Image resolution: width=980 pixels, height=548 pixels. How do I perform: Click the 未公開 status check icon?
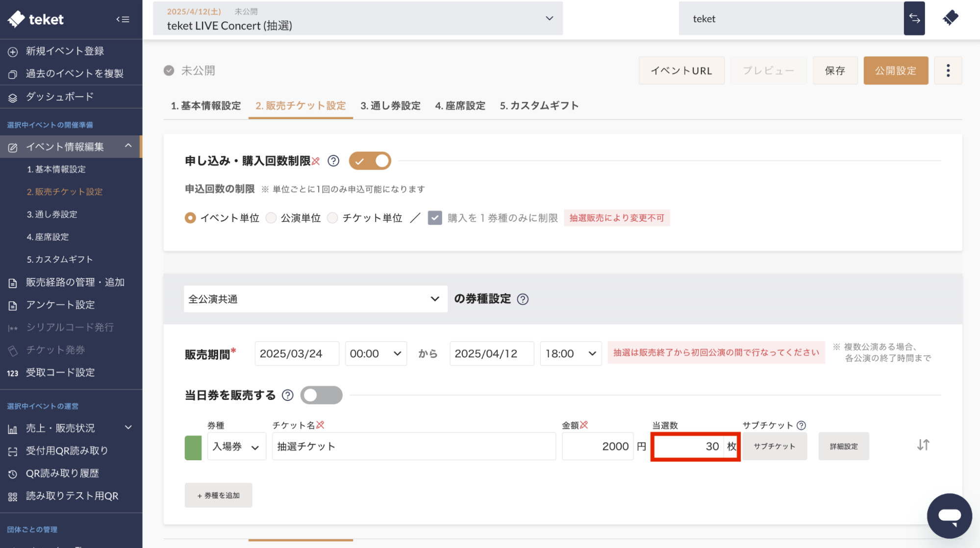click(169, 71)
